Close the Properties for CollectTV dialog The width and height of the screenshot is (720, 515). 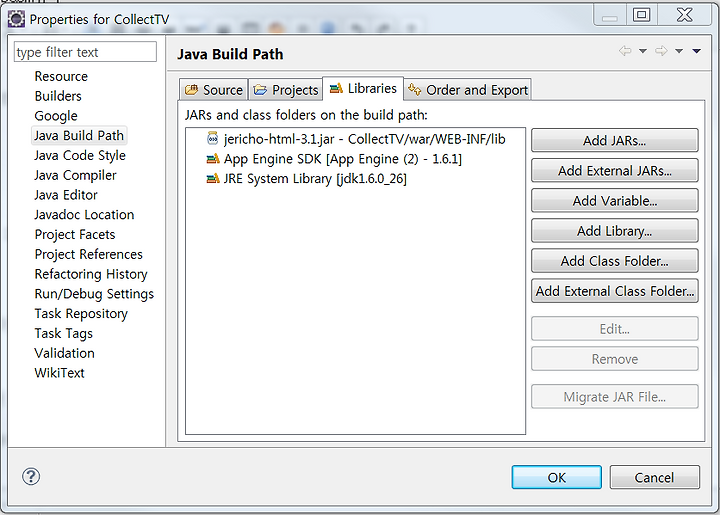685,15
